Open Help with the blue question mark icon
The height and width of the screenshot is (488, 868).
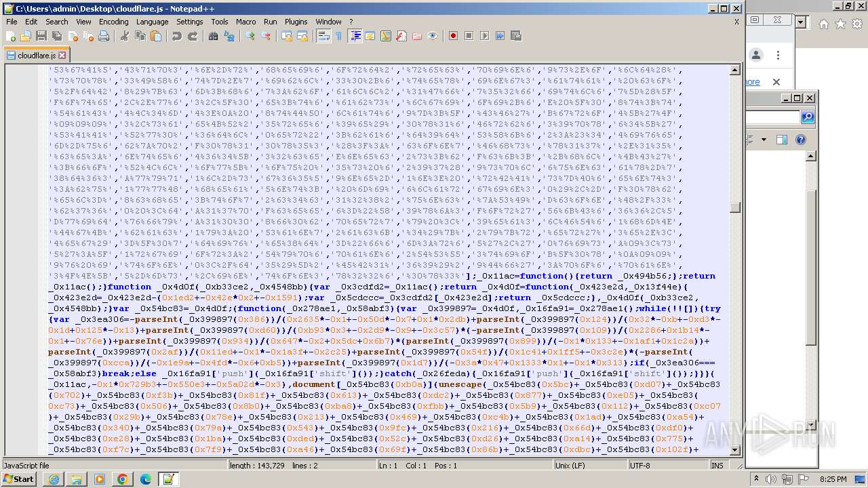[x=800, y=140]
